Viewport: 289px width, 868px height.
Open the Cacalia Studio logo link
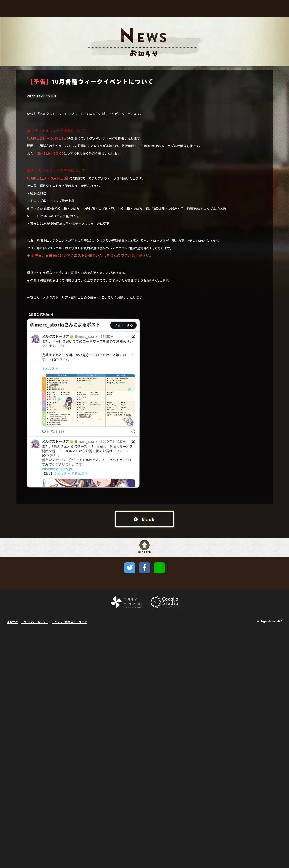click(x=164, y=602)
